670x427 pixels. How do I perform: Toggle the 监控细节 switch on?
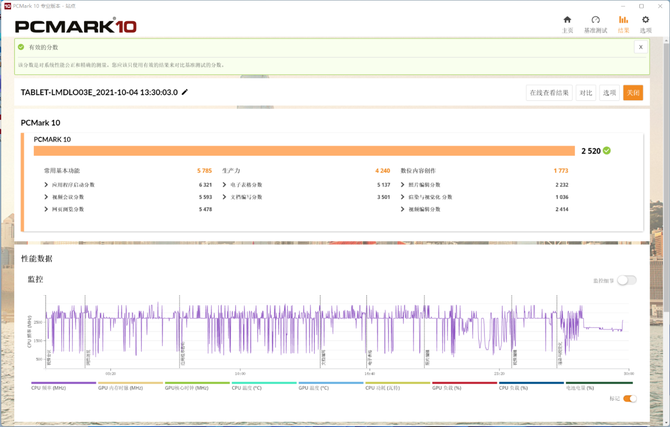(x=627, y=280)
